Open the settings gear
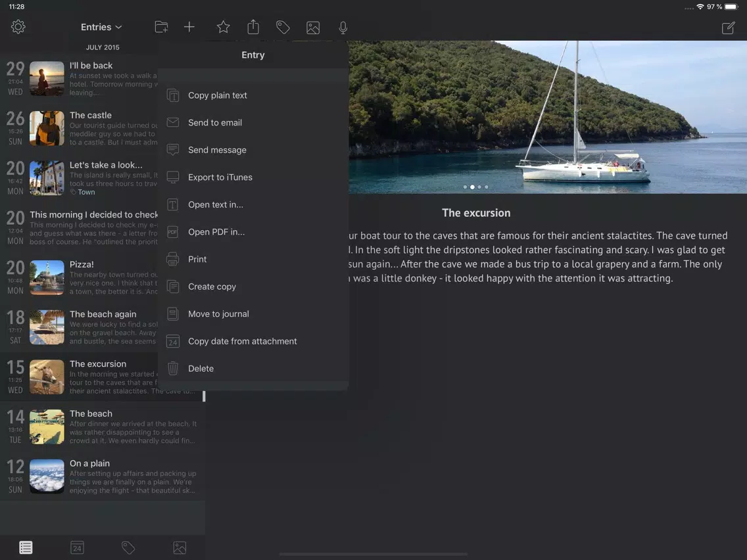 18,27
